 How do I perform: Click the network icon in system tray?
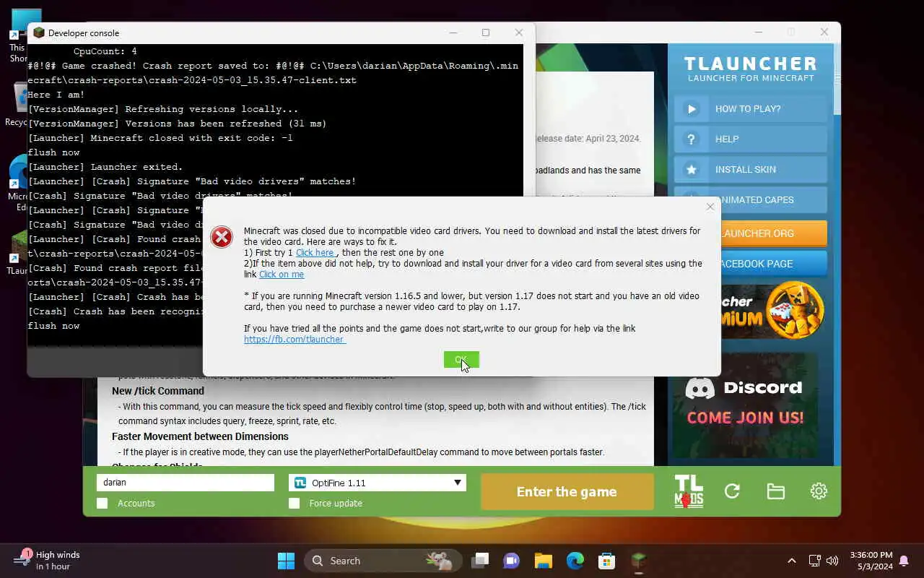click(x=814, y=561)
